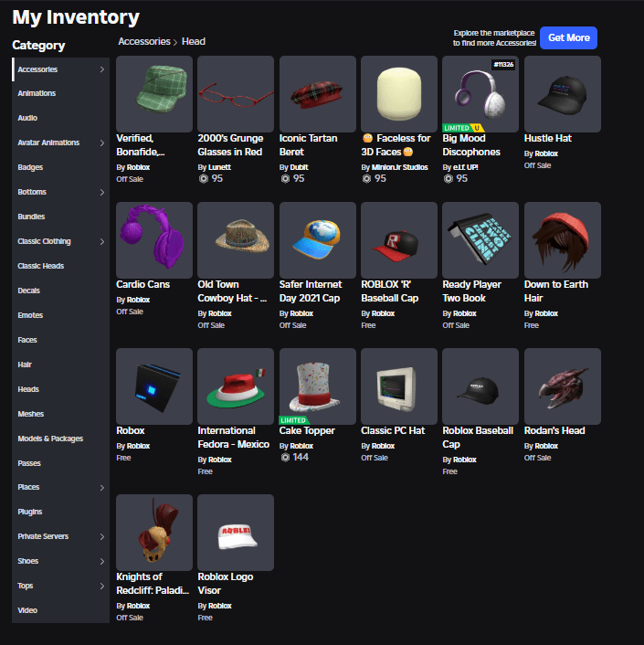
Task: Expand the Places category arrow
Action: 102,488
